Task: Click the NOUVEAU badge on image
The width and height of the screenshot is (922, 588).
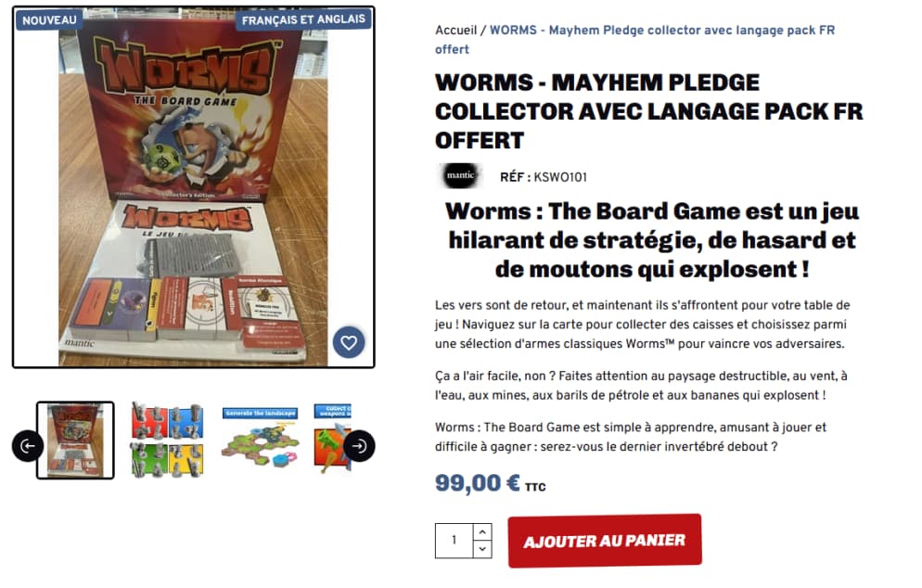Action: click(x=49, y=20)
